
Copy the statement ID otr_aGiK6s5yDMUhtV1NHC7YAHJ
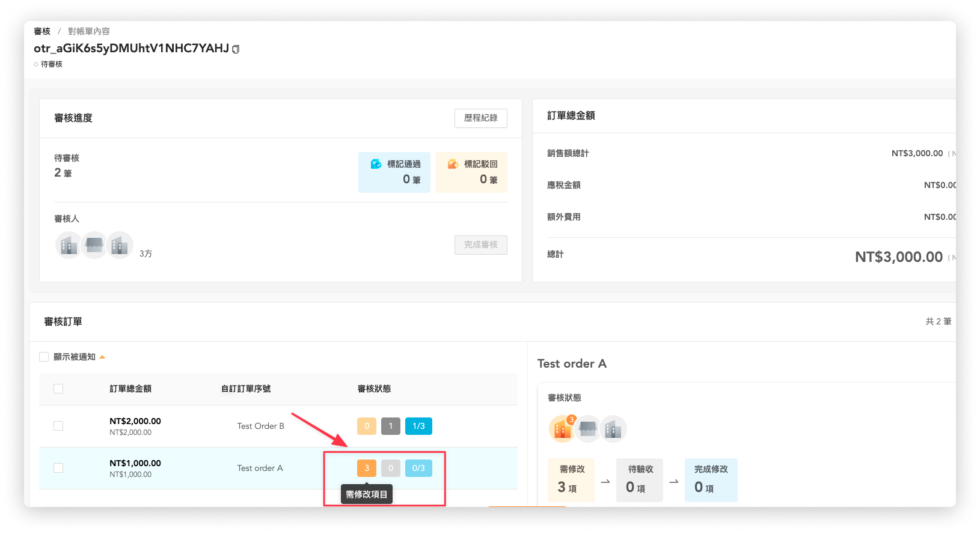pos(236,49)
